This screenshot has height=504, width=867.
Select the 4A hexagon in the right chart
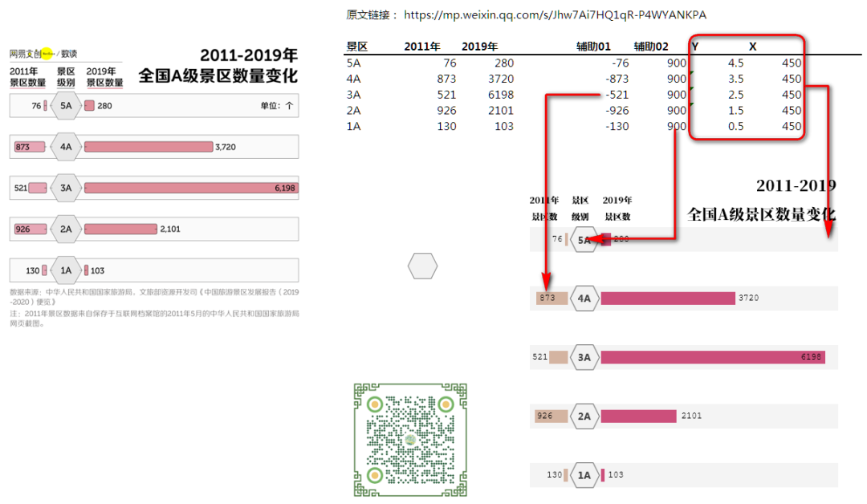point(584,299)
